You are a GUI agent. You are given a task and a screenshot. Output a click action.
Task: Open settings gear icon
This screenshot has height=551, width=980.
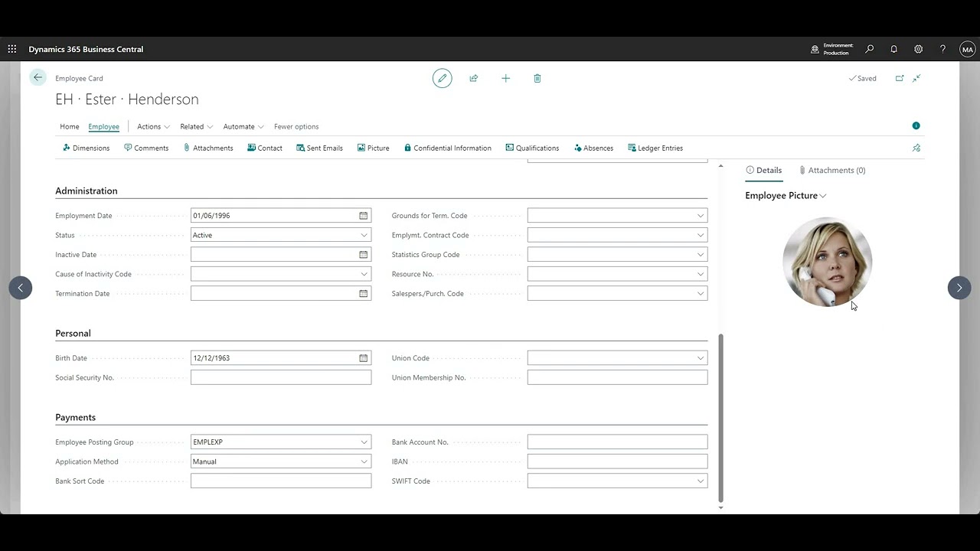coord(918,49)
